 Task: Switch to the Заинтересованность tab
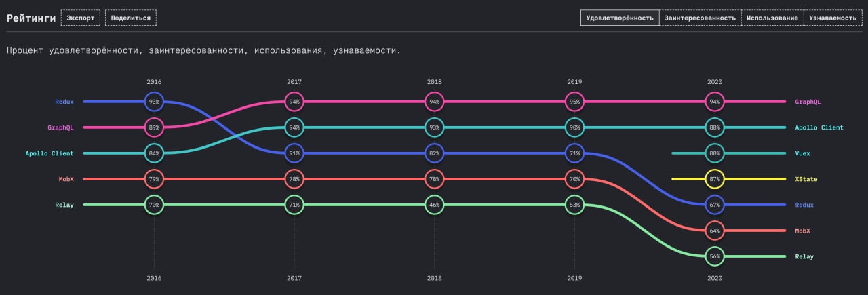coord(700,18)
